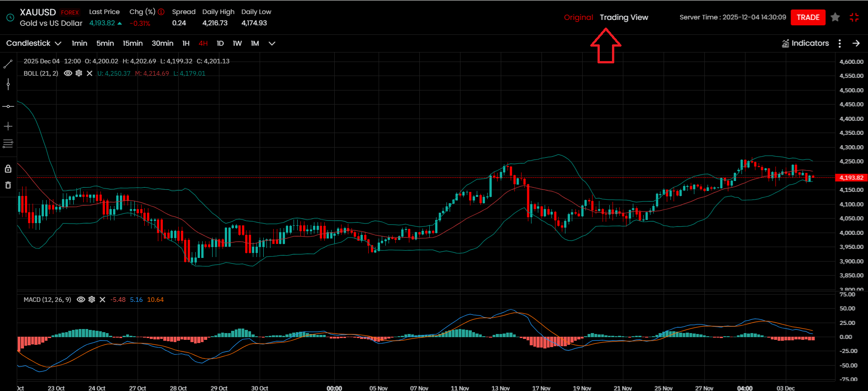Expand more timeframe options chevron
Viewport: 868px width, 391px height.
tap(272, 43)
